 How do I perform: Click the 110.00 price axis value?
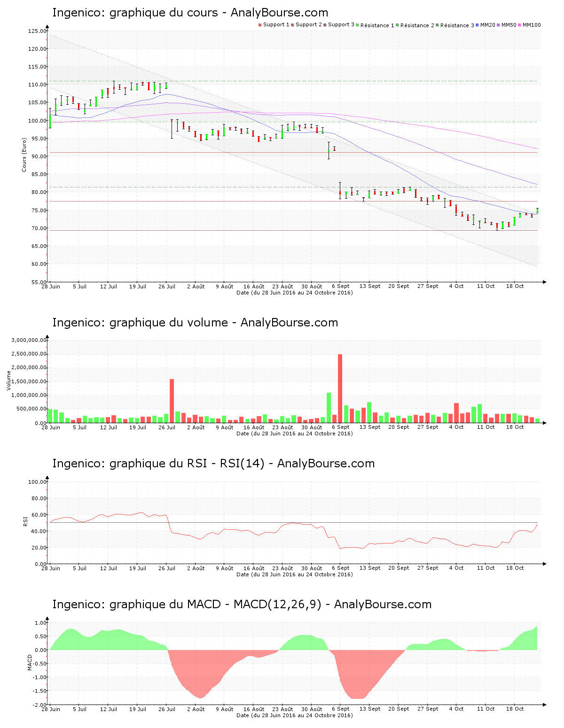(37, 85)
